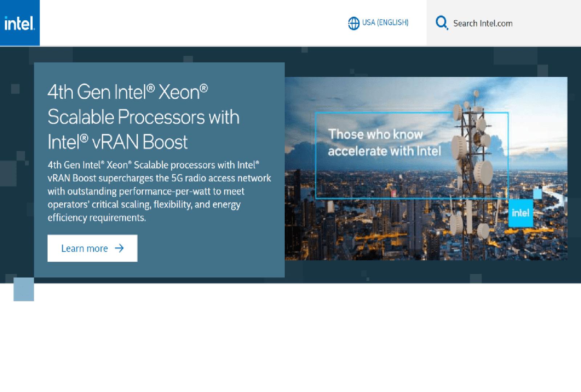Click the Search Intel.com input field
The image size is (581, 392).
click(x=482, y=23)
